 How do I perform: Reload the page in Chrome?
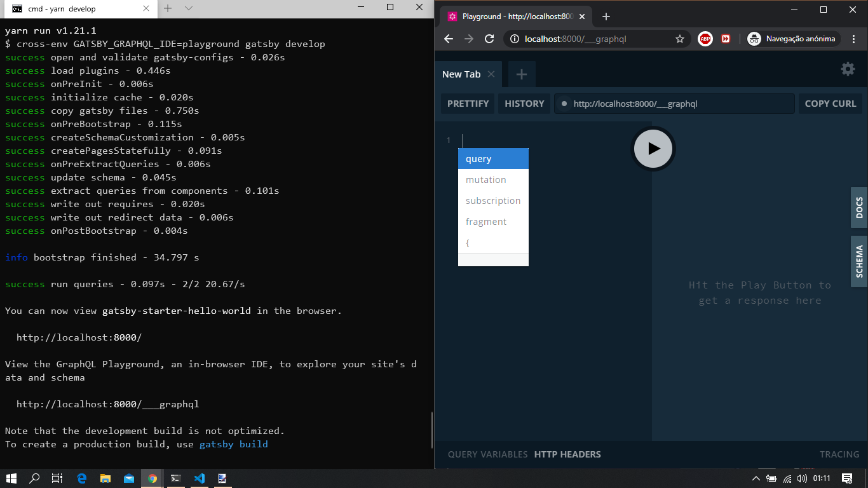489,39
